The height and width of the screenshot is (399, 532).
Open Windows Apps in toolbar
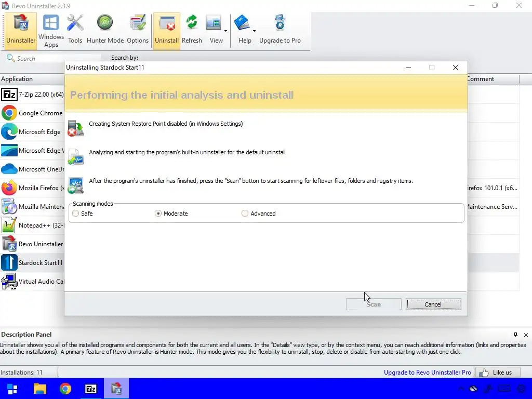pos(51,31)
